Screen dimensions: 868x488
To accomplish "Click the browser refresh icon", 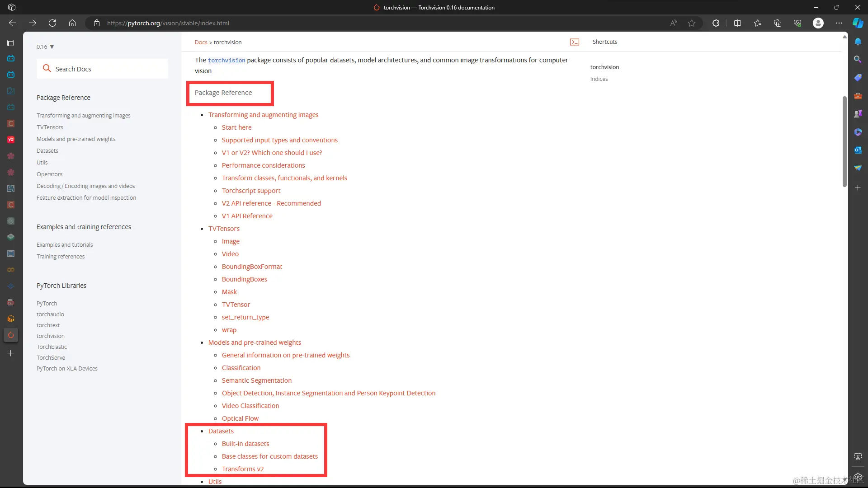I will click(52, 23).
